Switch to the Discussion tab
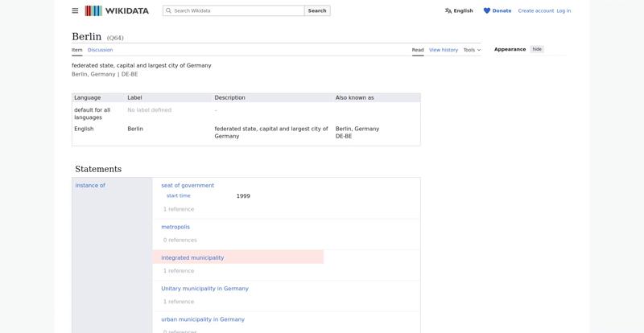Viewport: 644px width, 333px height. 100,50
